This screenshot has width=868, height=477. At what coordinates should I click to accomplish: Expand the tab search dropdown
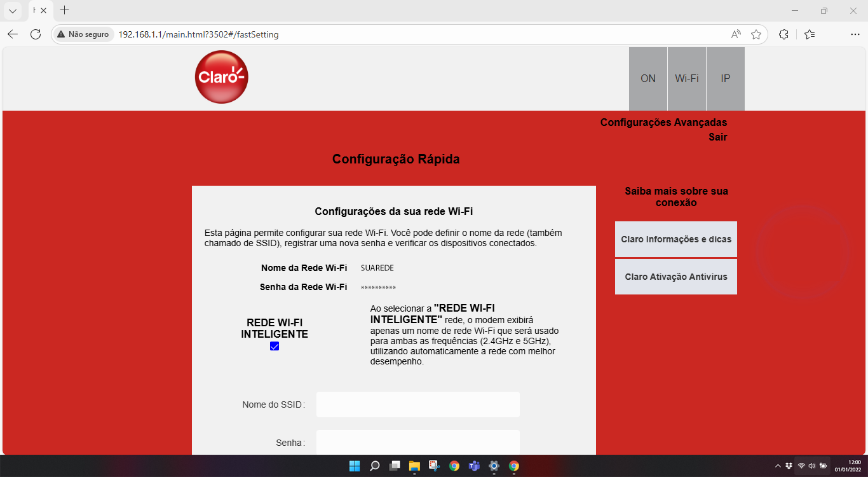[x=12, y=11]
